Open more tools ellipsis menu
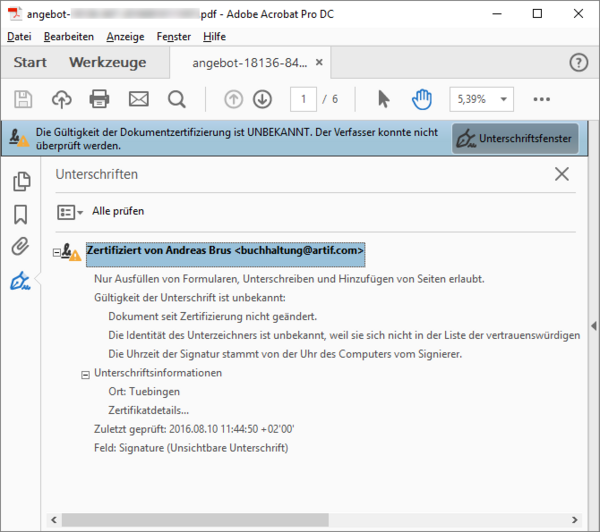This screenshot has width=600, height=532. tap(542, 99)
